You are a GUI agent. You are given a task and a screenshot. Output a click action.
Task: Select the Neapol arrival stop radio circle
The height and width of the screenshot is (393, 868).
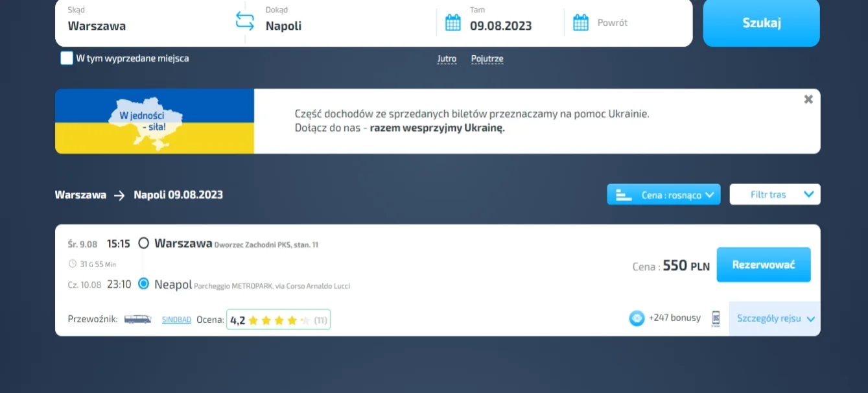144,284
